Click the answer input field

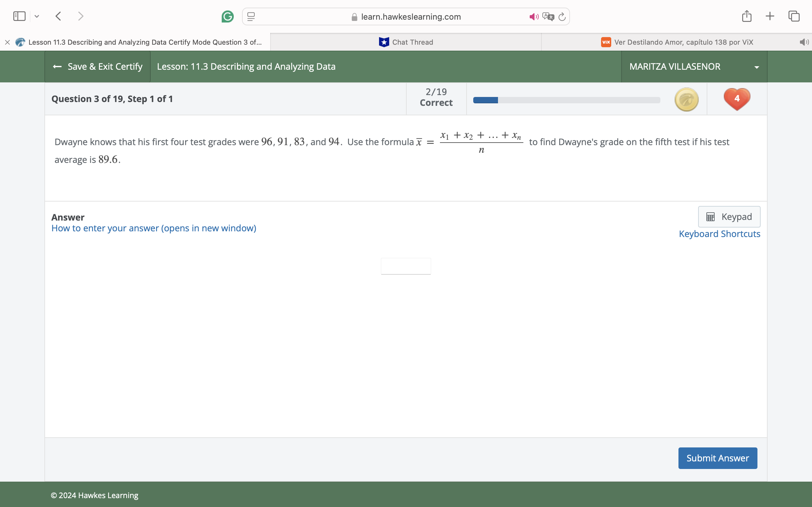point(406,266)
